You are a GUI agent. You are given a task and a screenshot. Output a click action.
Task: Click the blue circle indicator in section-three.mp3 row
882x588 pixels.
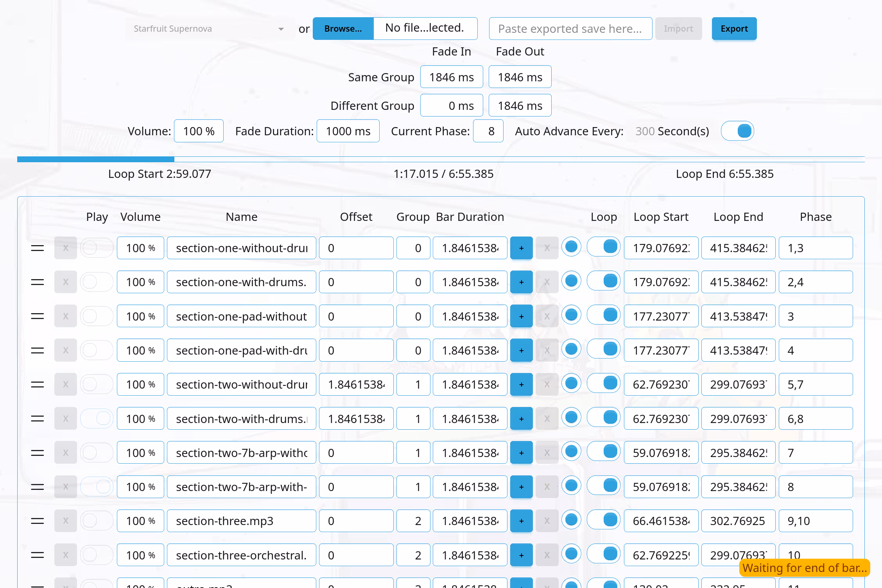tap(571, 520)
